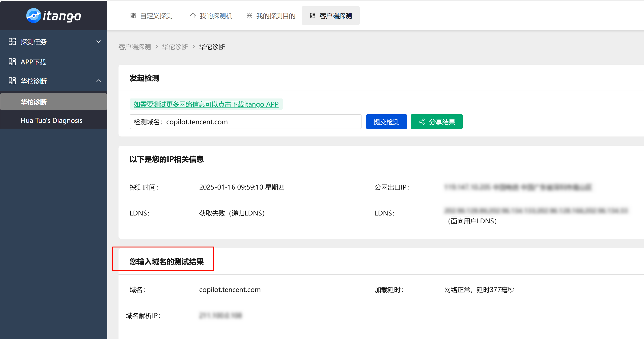Click the grid icon beside 探测任务
This screenshot has width=644, height=339.
tap(12, 41)
